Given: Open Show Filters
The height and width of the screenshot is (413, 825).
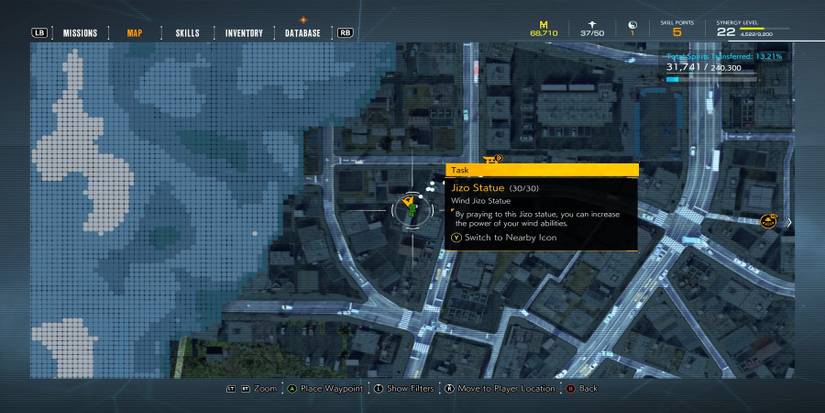Looking at the screenshot, I should [405, 388].
